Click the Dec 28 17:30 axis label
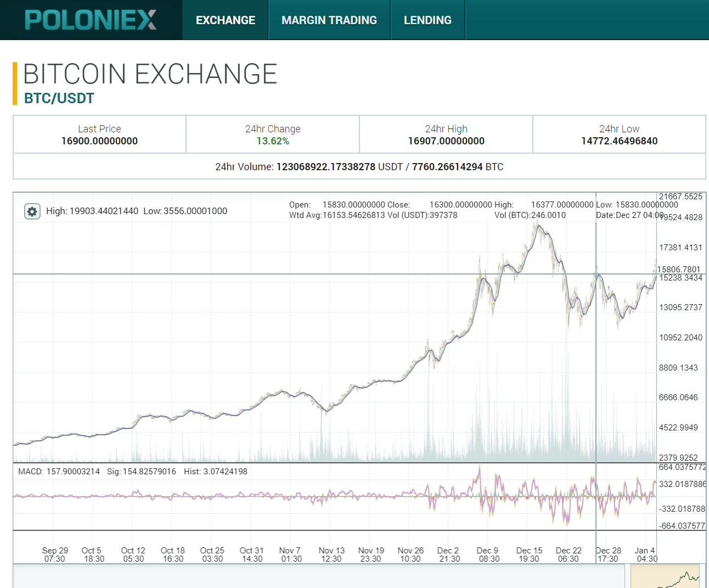The height and width of the screenshot is (588, 709). (x=609, y=555)
